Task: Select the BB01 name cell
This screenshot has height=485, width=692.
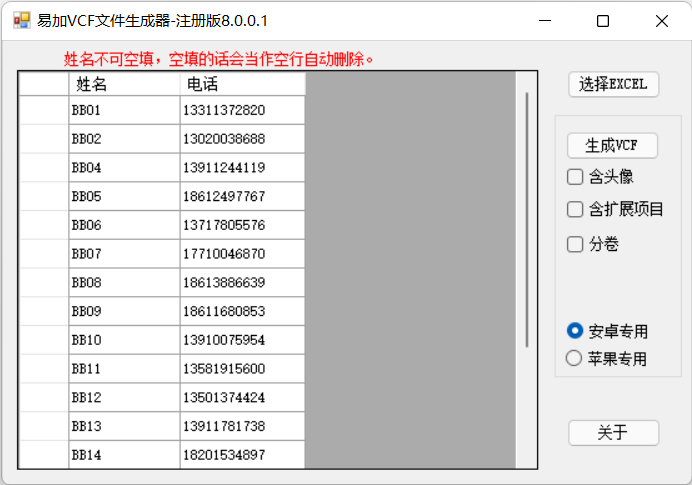Action: pos(124,110)
